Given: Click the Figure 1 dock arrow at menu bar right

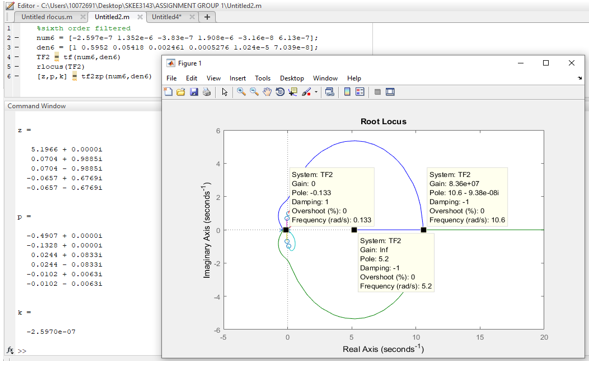Looking at the screenshot, I should [580, 78].
